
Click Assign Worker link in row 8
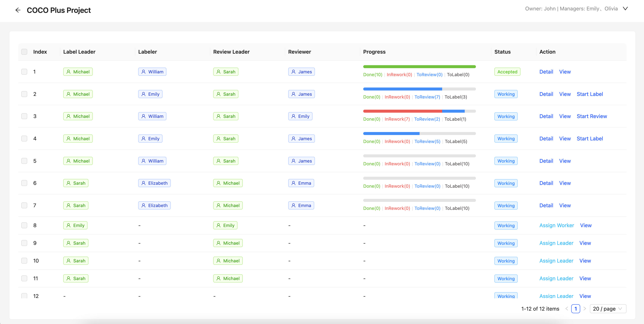(x=557, y=225)
